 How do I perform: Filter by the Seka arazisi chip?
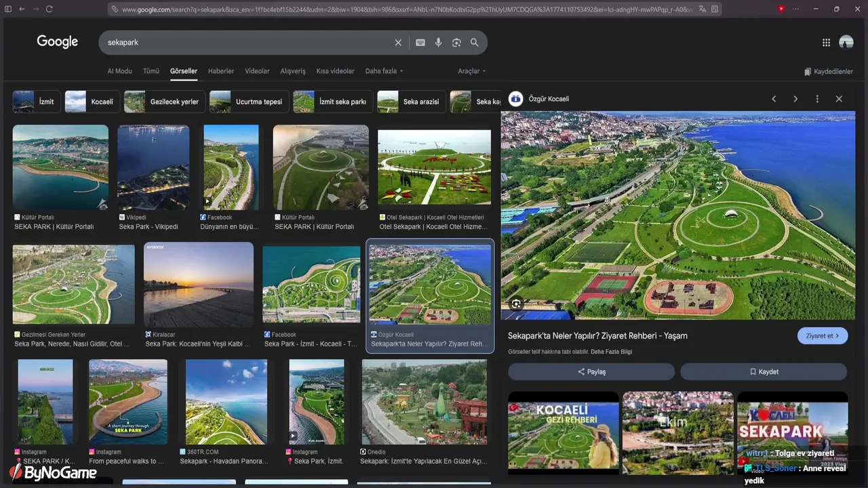[412, 102]
